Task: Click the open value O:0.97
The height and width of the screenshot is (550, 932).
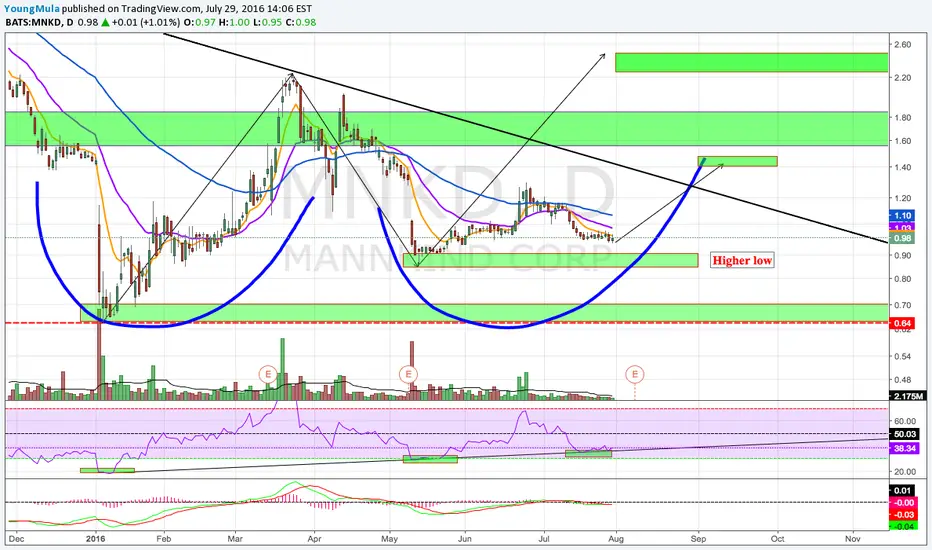Action: (x=200, y=23)
